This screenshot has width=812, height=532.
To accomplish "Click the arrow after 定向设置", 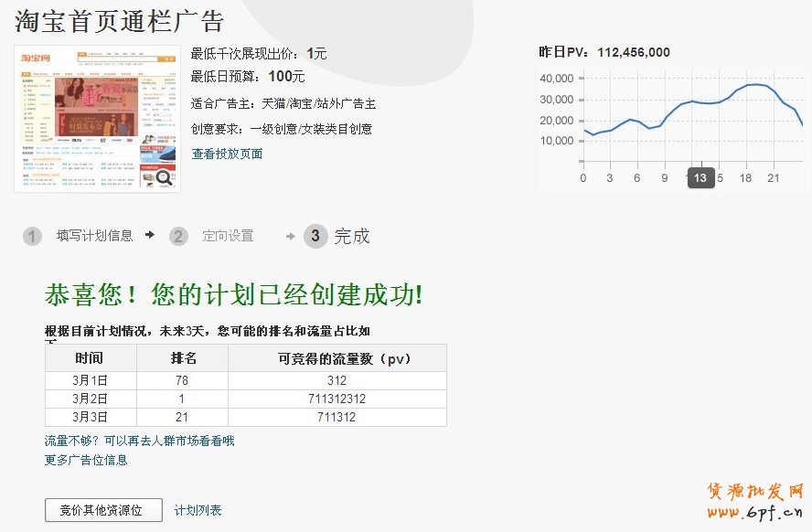I will (290, 237).
